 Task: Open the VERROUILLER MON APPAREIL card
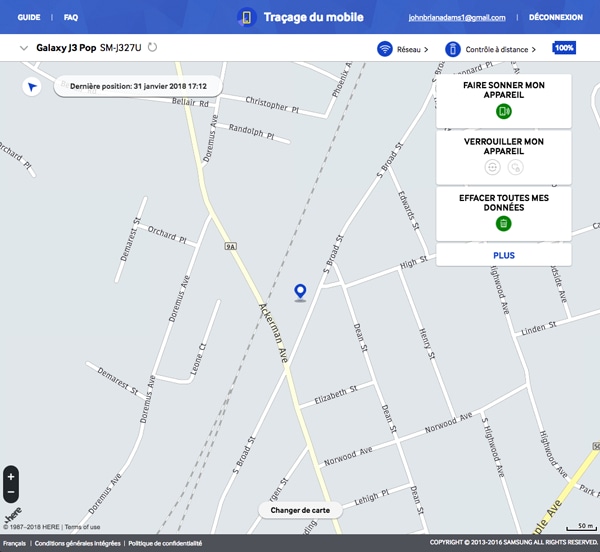click(x=504, y=157)
